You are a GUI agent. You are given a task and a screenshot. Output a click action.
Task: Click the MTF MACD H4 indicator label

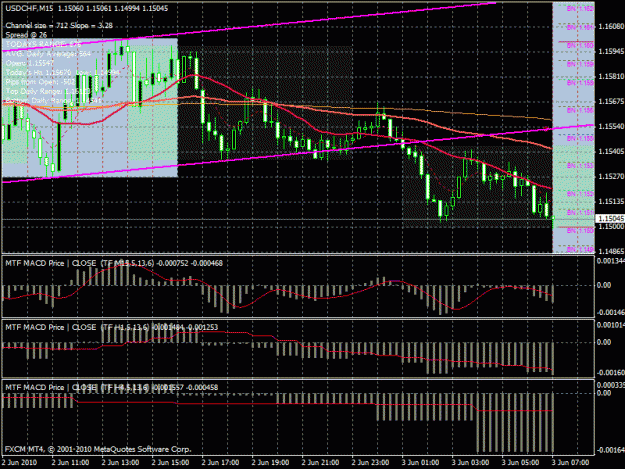[x=112, y=387]
